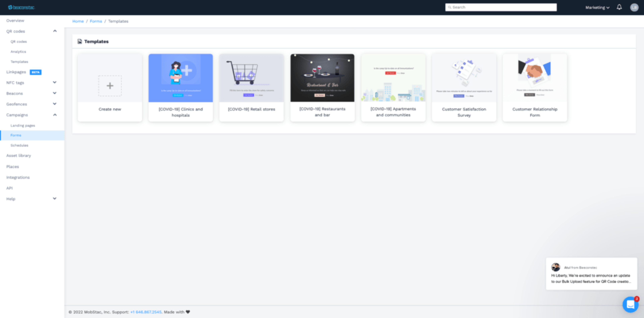Open the user avatar menu

coord(634,8)
